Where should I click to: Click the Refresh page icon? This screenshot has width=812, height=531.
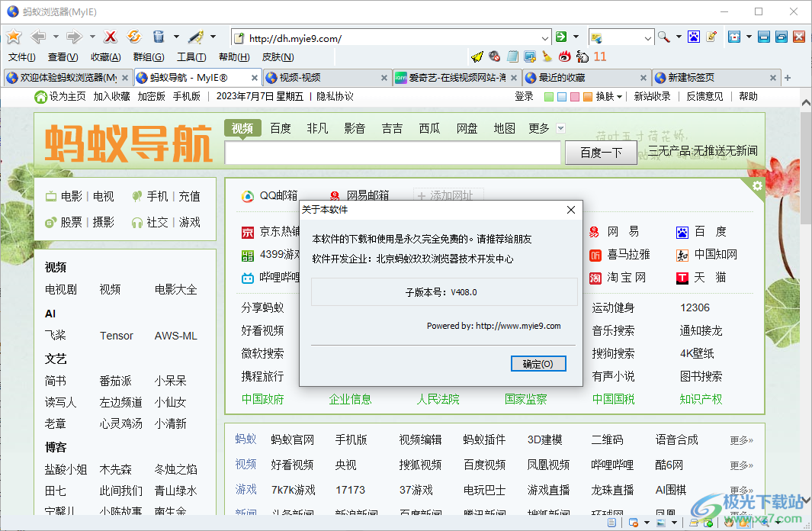click(x=133, y=36)
